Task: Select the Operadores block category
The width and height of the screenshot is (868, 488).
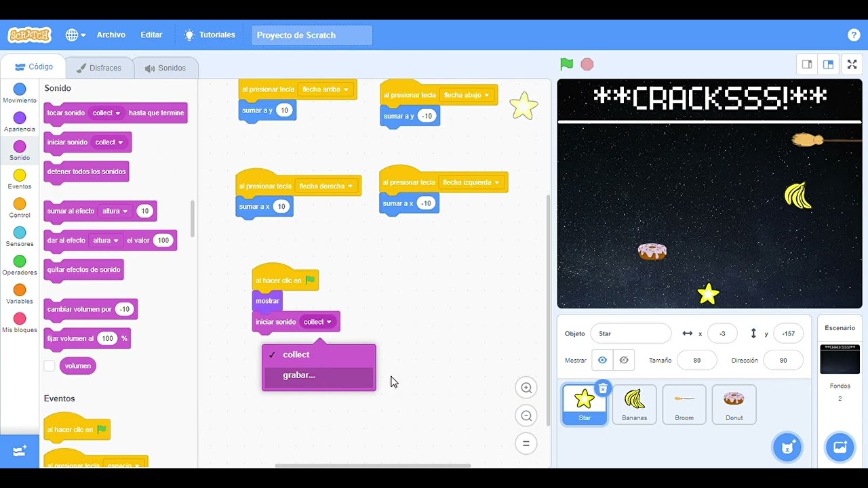Action: 20,266
